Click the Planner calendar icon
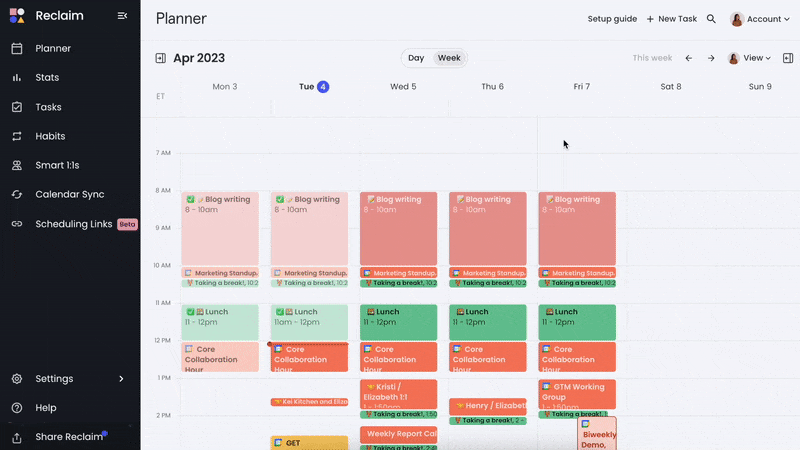Screen dimensions: 800x450 tap(17, 48)
